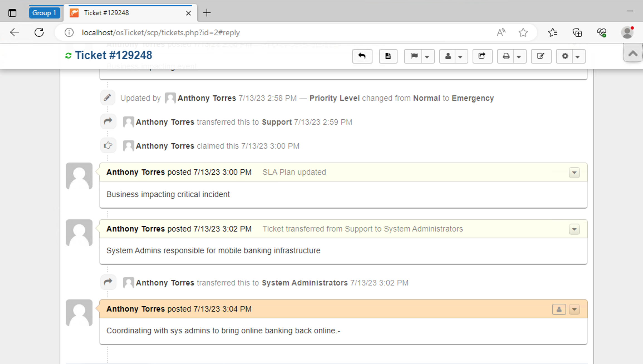Expand the SLA Plan updated entry options

tap(574, 173)
